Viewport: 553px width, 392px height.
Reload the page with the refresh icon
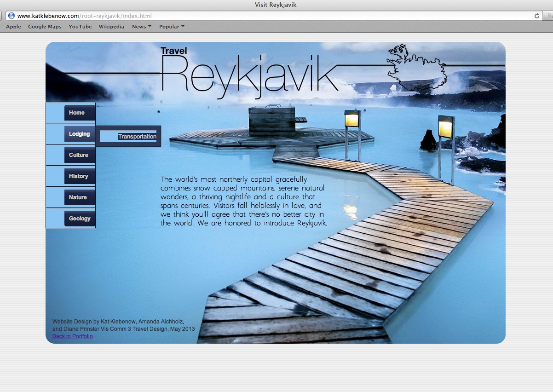[536, 16]
